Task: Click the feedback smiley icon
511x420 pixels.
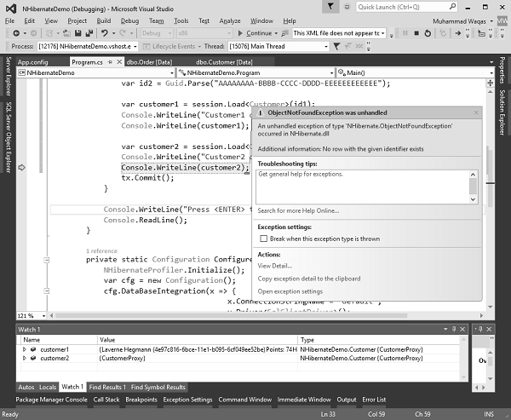Action: pyautogui.click(x=347, y=7)
